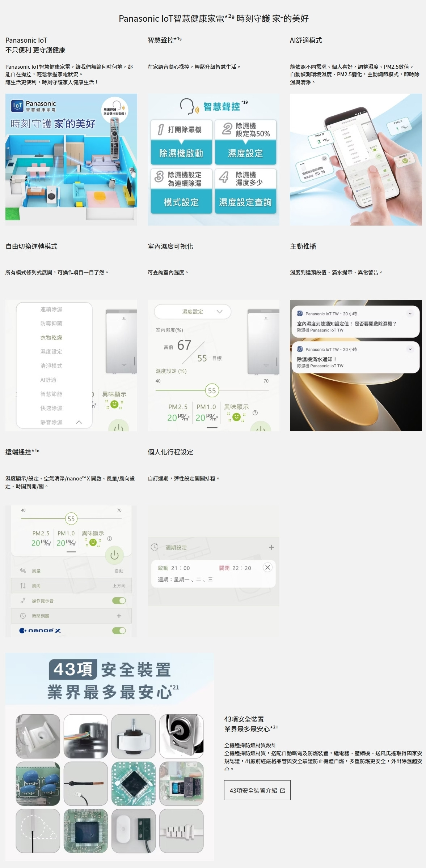Remove the 啟動 21:00 schedule with its X icon
Image resolution: width=426 pixels, height=868 pixels.
[267, 567]
